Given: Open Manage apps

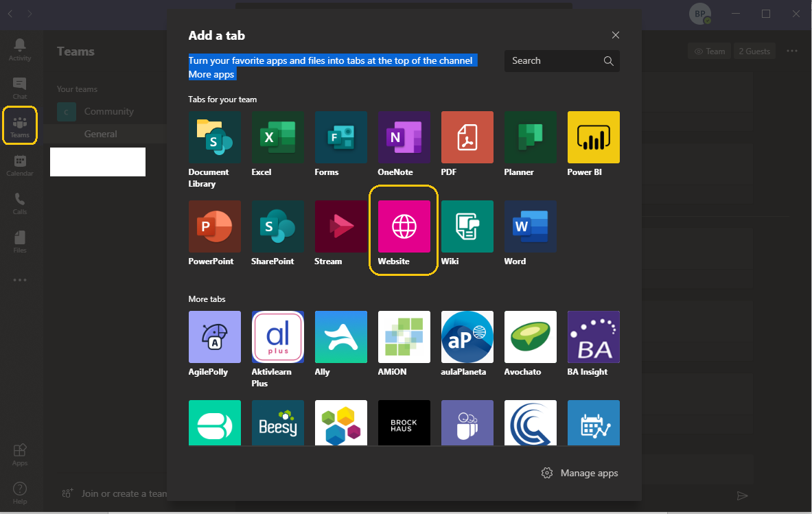Looking at the screenshot, I should point(579,473).
